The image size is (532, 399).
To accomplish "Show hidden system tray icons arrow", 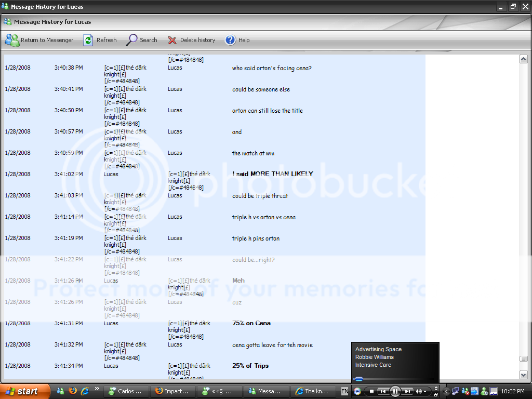I will point(446,391).
